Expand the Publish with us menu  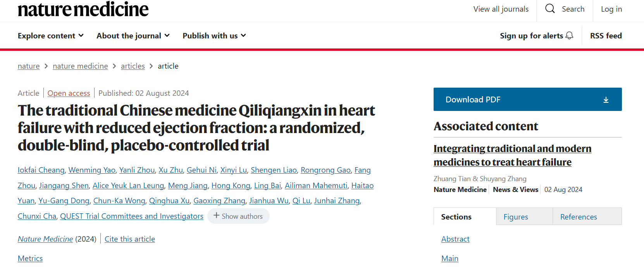(x=214, y=36)
